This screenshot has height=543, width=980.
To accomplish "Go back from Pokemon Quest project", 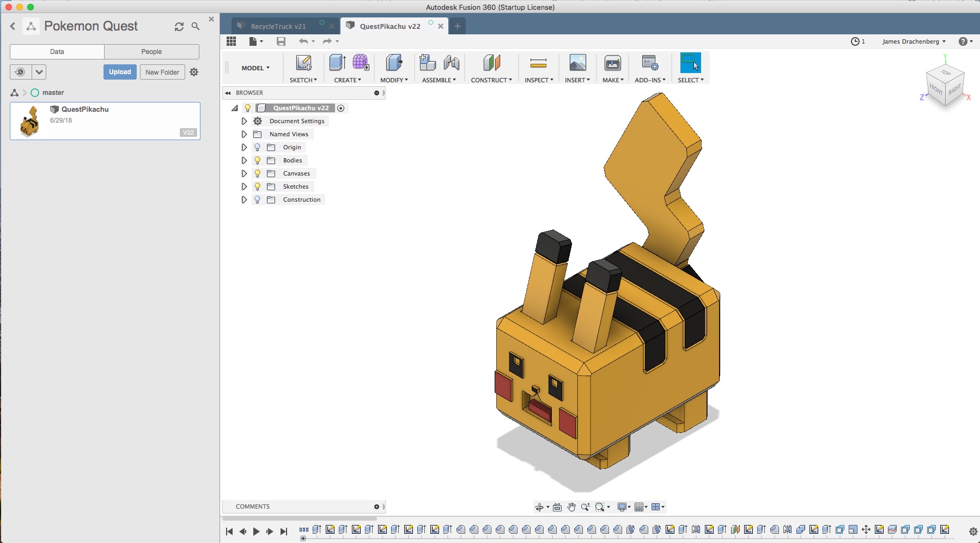I will pyautogui.click(x=13, y=26).
